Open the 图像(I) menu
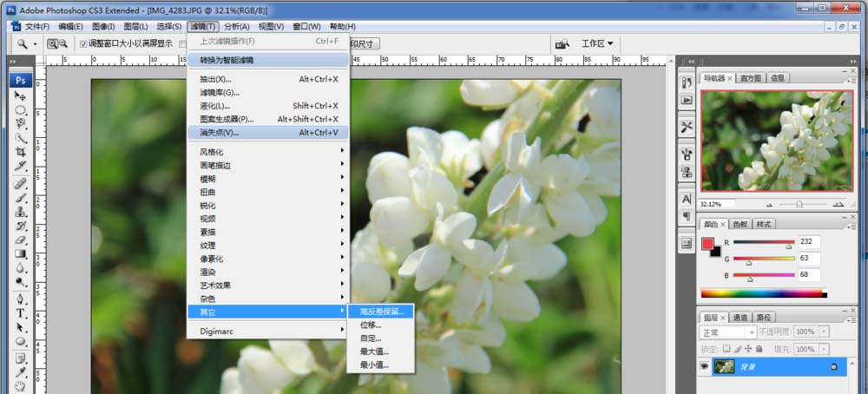Screen dimensions: 868x394 click(x=103, y=27)
